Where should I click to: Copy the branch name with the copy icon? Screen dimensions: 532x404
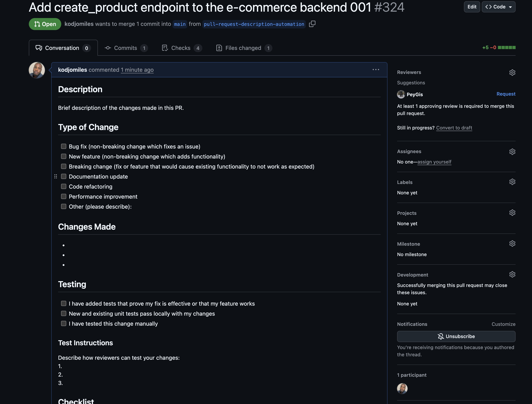point(312,24)
